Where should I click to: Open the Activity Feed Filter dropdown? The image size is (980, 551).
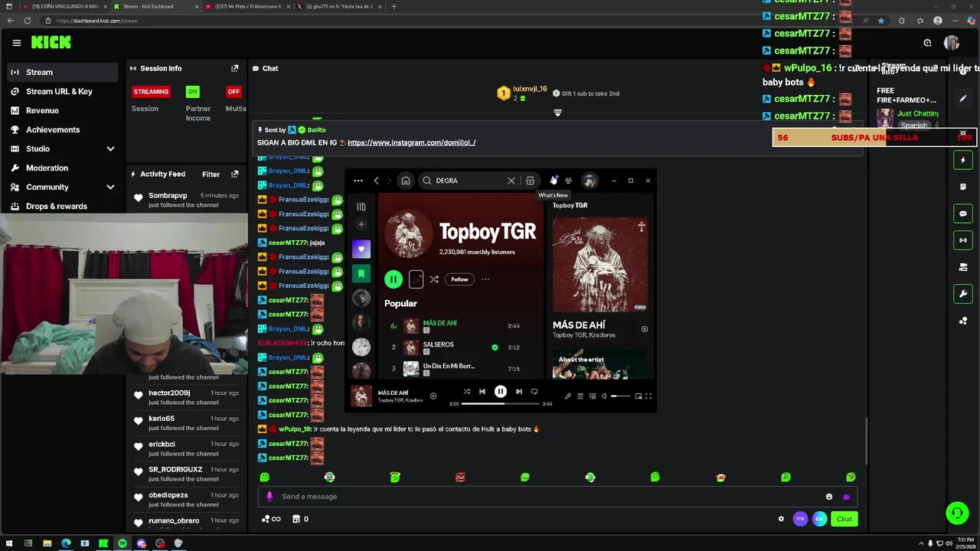point(211,174)
